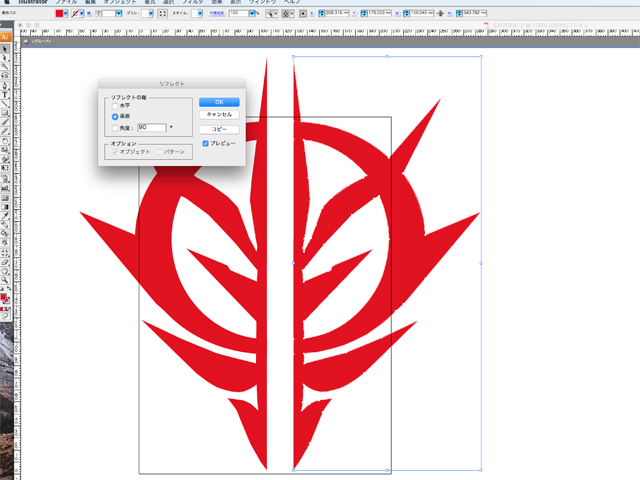Click the constrain width and height link icon
The width and height of the screenshot is (640, 480).
pyautogui.click(x=440, y=13)
